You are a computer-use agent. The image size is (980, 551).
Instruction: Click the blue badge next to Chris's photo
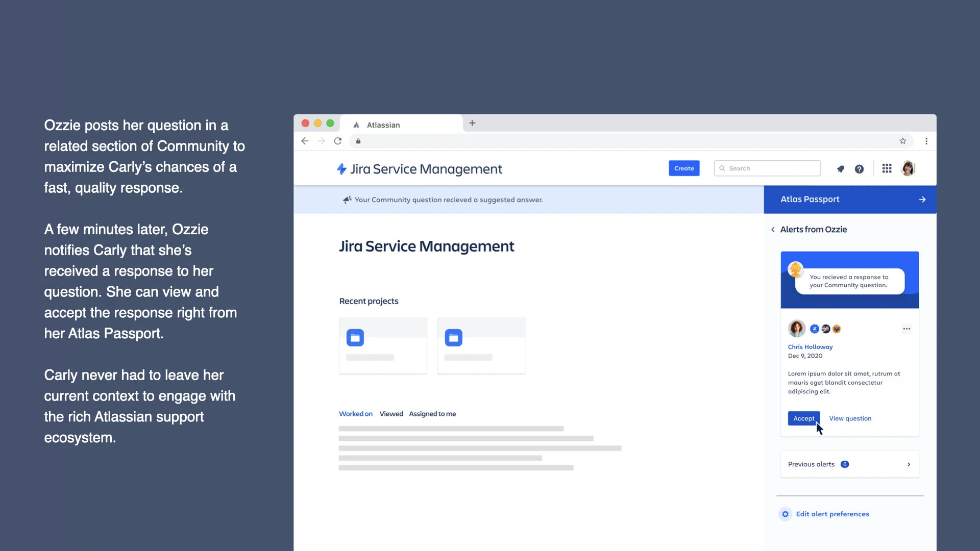tap(815, 329)
